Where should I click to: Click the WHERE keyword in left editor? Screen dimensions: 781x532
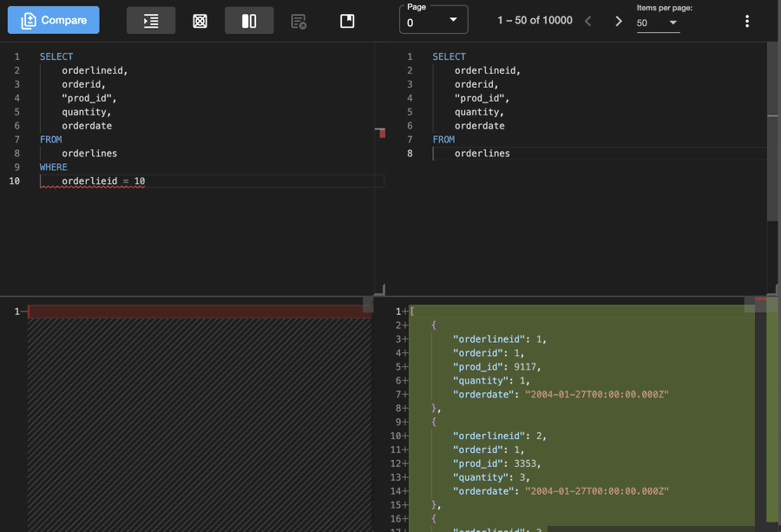[53, 167]
